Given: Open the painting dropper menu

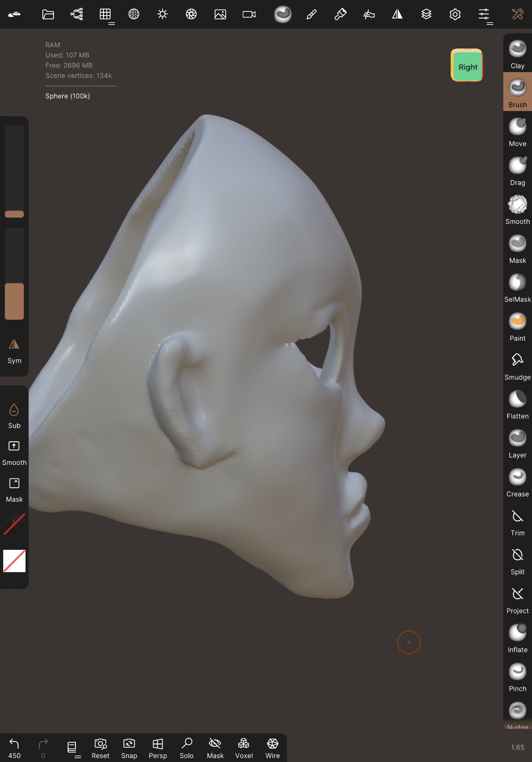Looking at the screenshot, I should [340, 14].
